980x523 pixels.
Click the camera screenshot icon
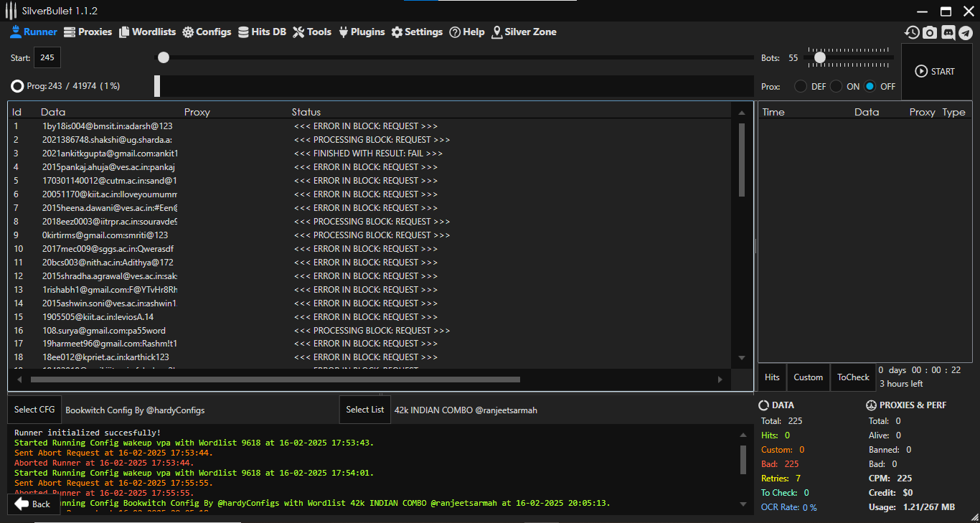[x=930, y=32]
